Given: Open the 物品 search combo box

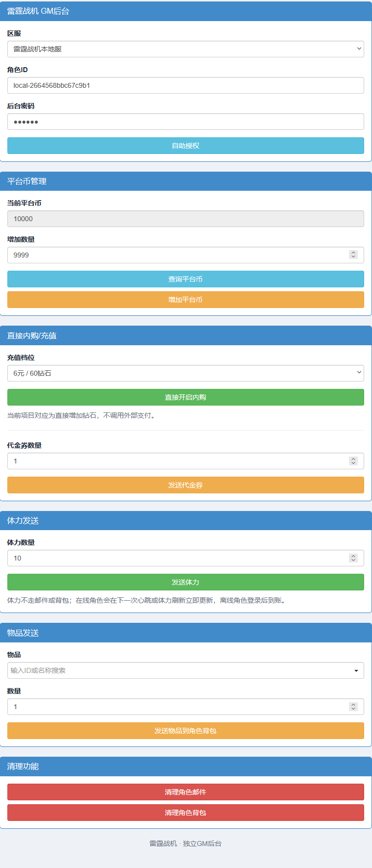Looking at the screenshot, I should [185, 670].
